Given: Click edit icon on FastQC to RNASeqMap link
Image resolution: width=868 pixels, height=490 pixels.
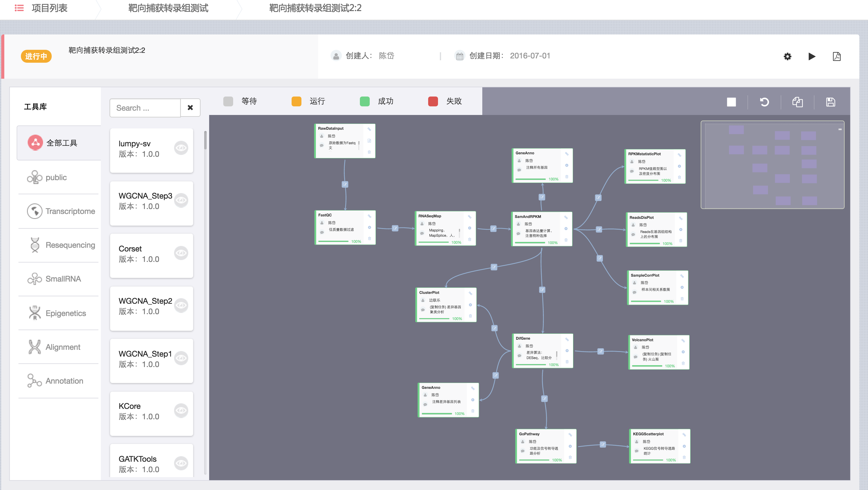Looking at the screenshot, I should pyautogui.click(x=395, y=228).
